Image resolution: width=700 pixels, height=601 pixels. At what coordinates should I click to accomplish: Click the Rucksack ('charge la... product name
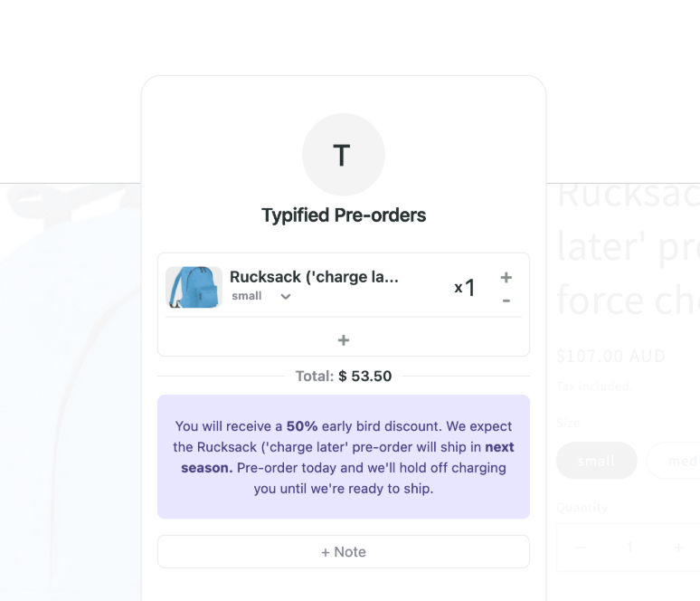click(x=314, y=277)
